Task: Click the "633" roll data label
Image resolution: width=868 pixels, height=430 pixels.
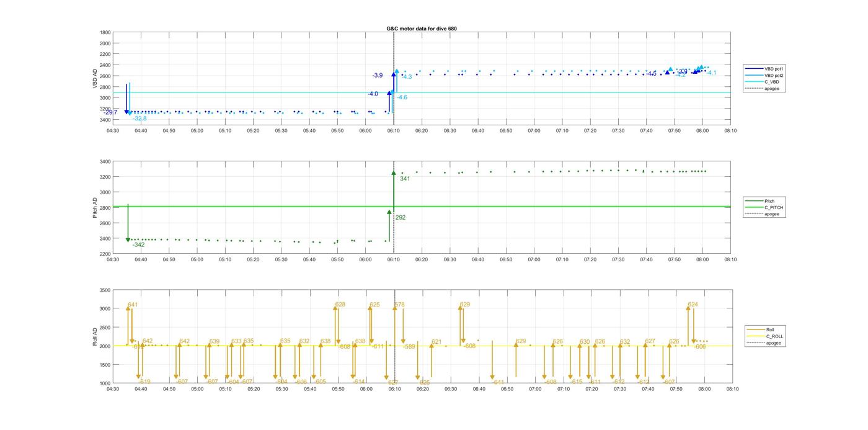Action: [x=236, y=341]
